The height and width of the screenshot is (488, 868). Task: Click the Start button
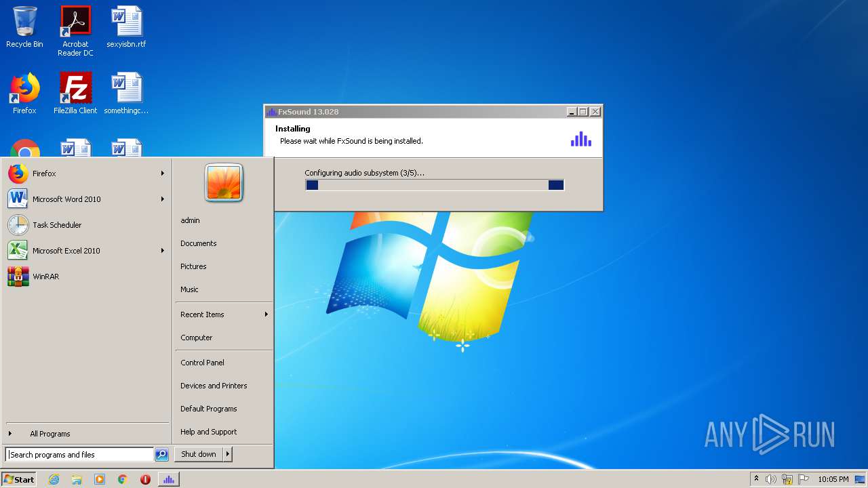[19, 479]
